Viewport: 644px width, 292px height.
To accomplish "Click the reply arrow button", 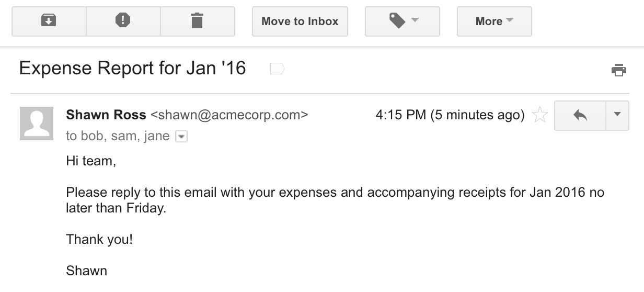I will 580,115.
